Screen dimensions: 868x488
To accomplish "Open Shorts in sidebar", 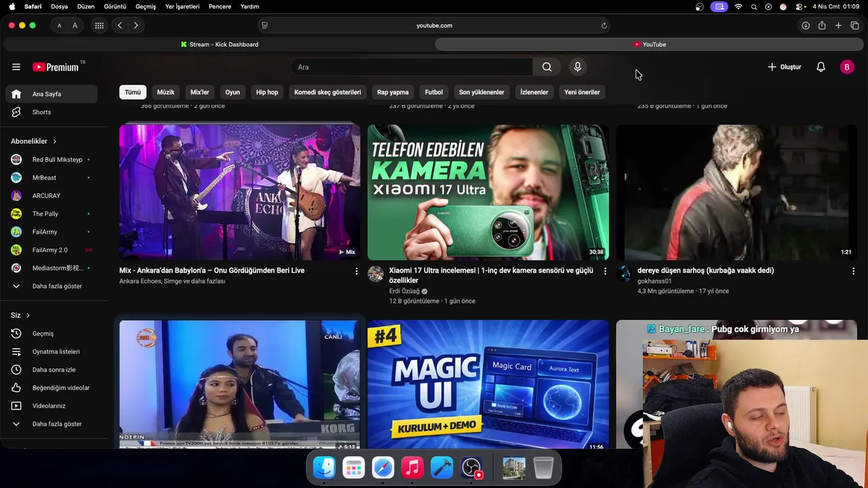I will pyautogui.click(x=52, y=112).
